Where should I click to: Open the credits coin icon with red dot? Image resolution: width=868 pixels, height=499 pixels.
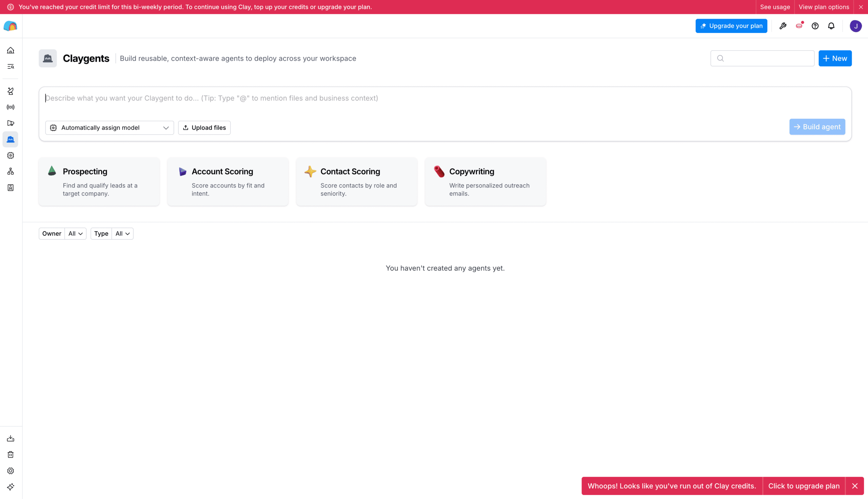(x=800, y=26)
